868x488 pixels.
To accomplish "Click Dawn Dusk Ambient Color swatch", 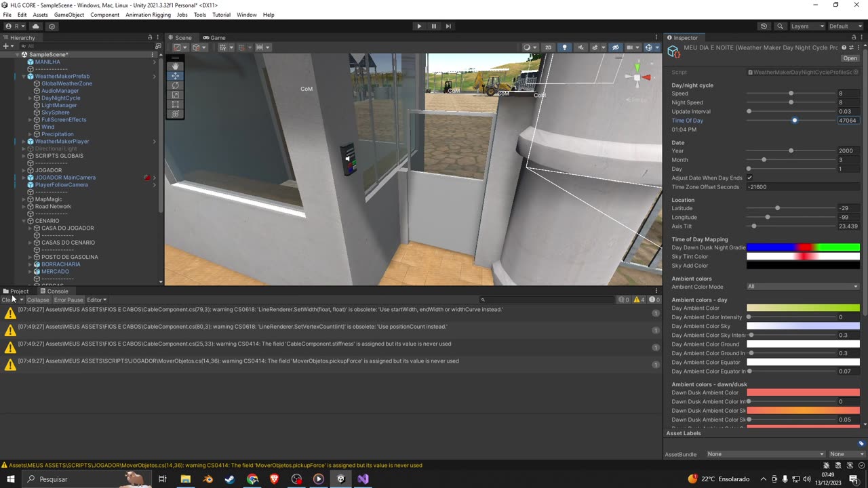I will pyautogui.click(x=803, y=392).
